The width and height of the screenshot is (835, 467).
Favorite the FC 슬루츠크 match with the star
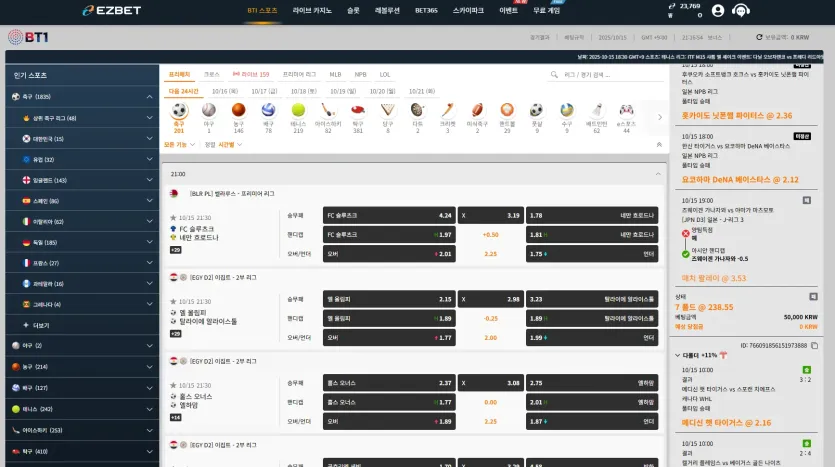point(173,218)
